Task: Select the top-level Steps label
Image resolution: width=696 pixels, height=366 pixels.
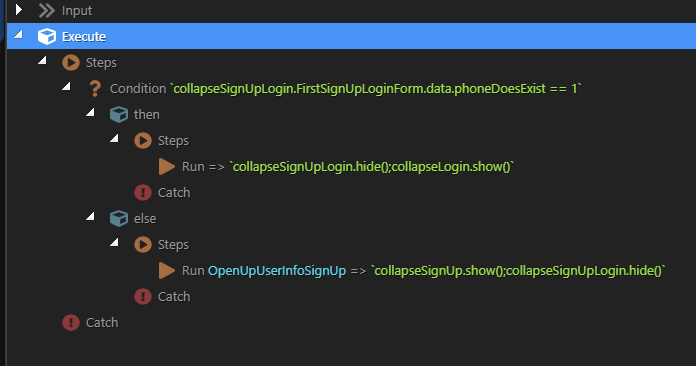Action: (101, 63)
